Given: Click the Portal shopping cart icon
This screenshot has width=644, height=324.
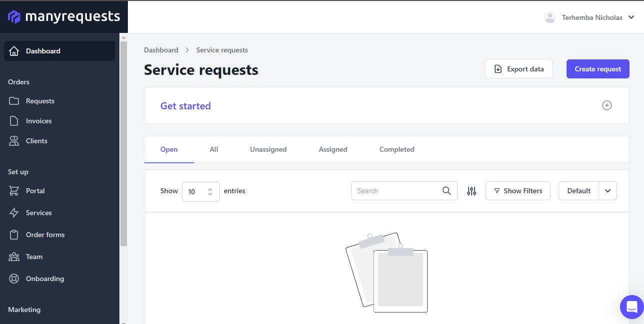Looking at the screenshot, I should pos(14,190).
